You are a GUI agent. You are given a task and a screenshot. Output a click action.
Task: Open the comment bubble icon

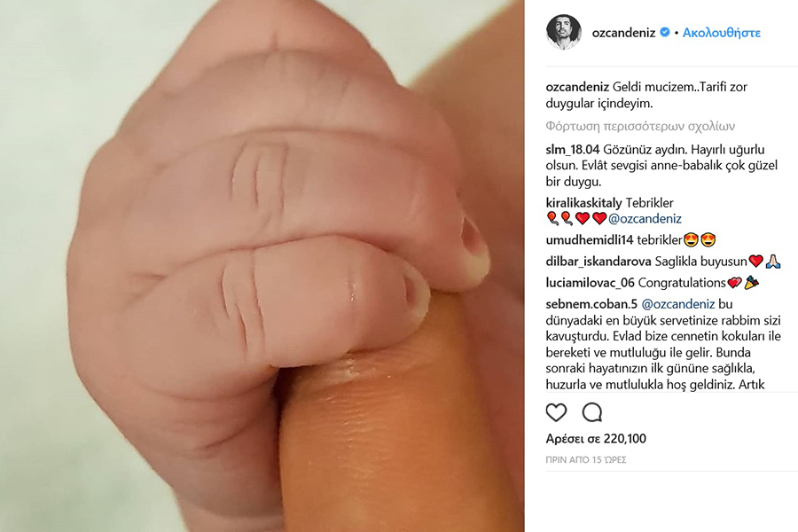(592, 411)
